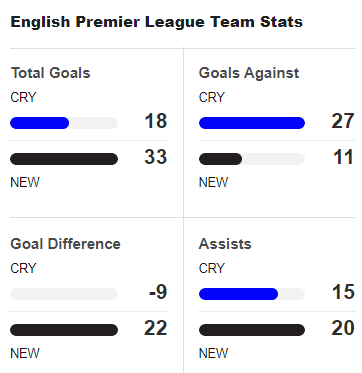Select the value 33 for NEW total goals

pyautogui.click(x=156, y=157)
